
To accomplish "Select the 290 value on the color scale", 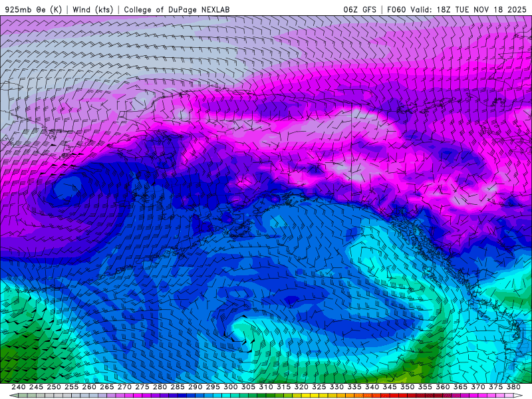I will 195,387.
